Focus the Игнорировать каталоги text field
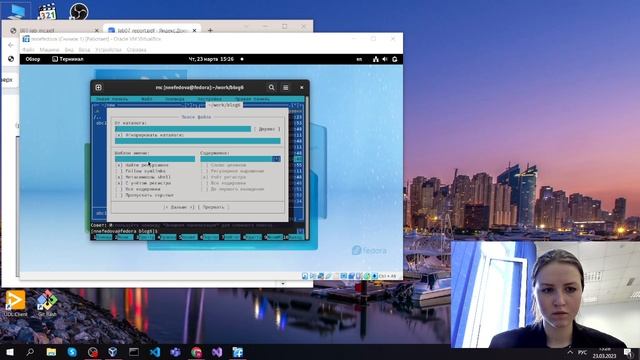This screenshot has height=360, width=640. point(198,141)
